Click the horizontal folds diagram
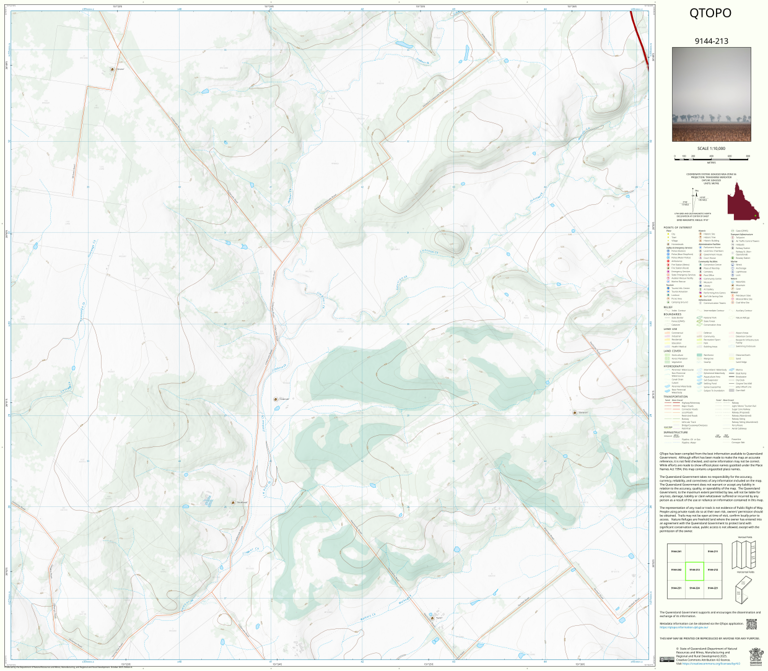The width and height of the screenshot is (768, 671). click(744, 589)
